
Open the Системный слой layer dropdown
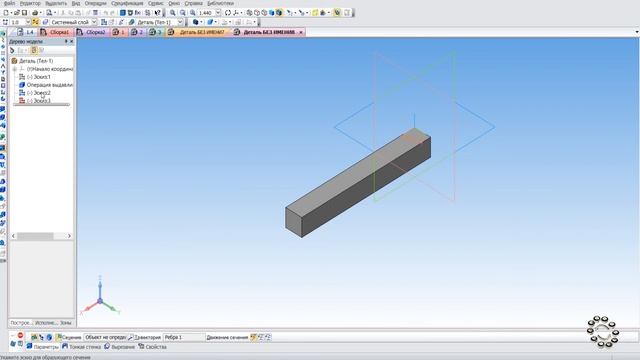tap(94, 22)
